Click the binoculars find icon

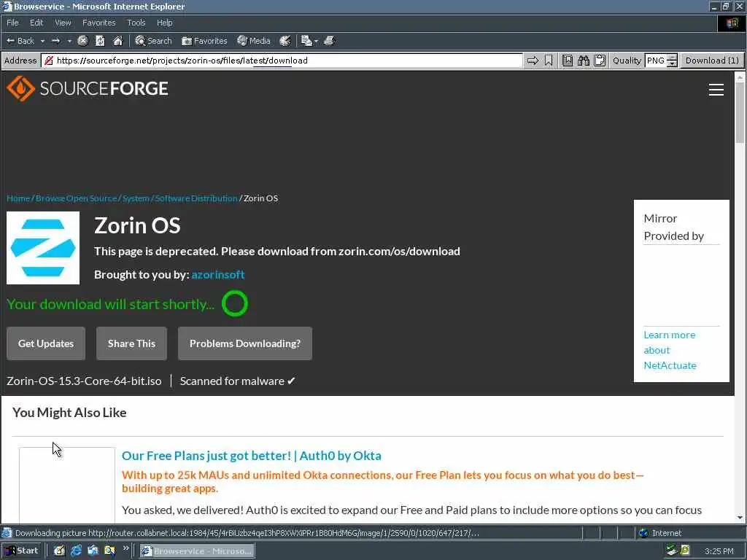(x=584, y=61)
